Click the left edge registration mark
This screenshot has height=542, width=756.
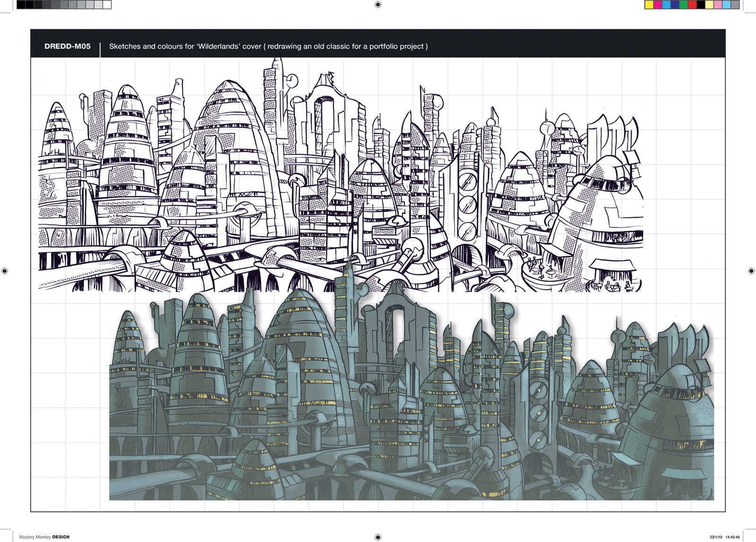tap(5, 271)
